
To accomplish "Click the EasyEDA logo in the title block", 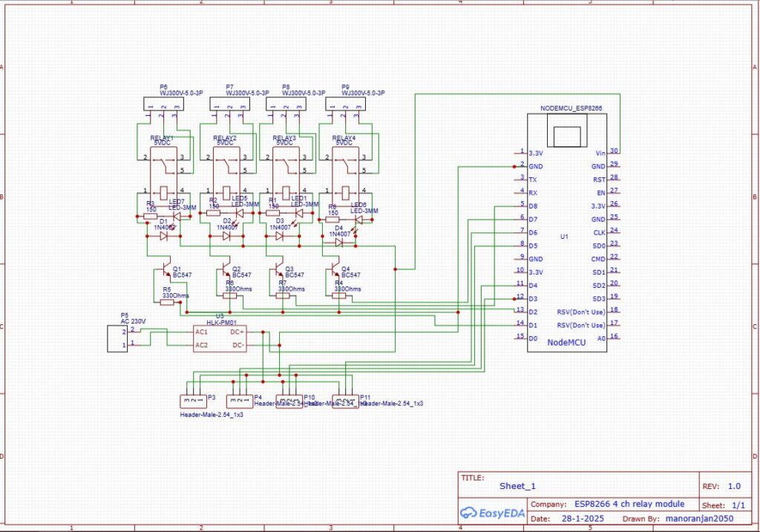I will (x=491, y=513).
